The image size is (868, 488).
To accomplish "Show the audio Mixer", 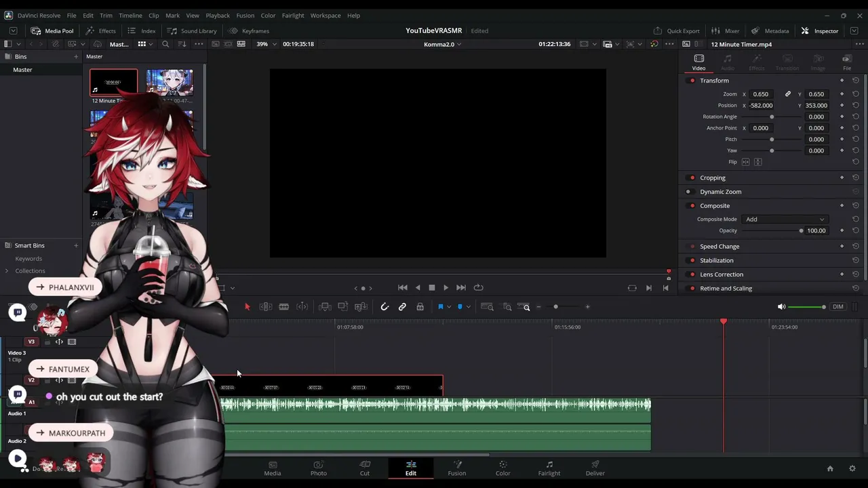I will (725, 30).
